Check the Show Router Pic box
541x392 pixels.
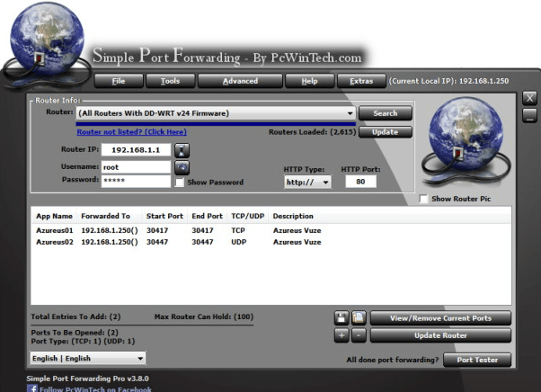pos(423,199)
